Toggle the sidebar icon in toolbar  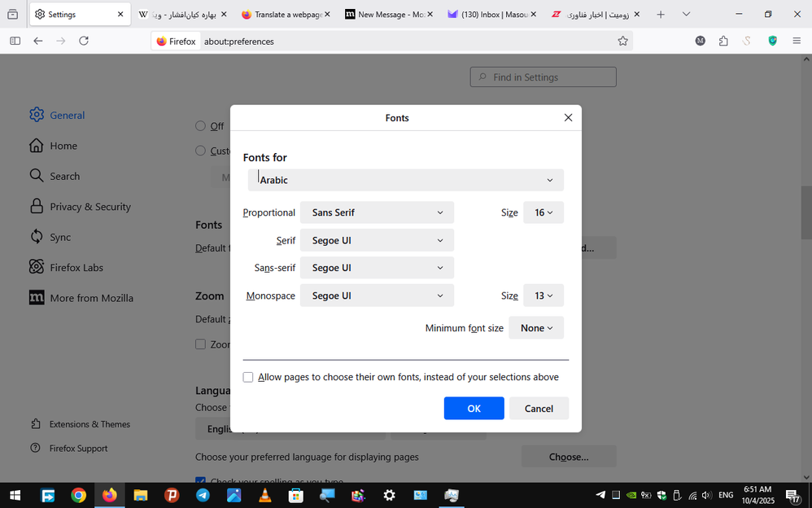pos(15,41)
